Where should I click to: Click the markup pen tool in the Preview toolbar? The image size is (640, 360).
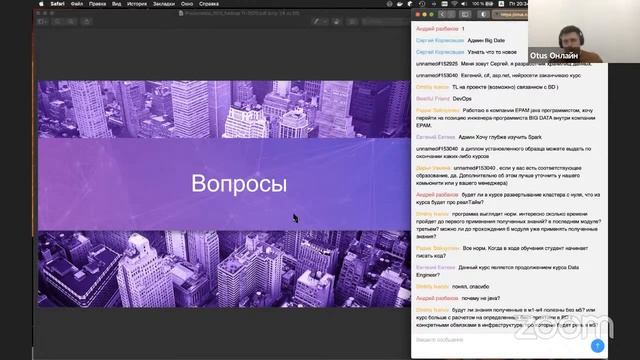click(316, 21)
